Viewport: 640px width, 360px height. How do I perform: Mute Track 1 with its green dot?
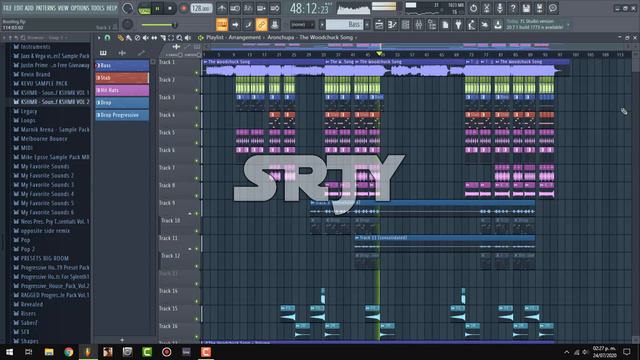point(197,73)
